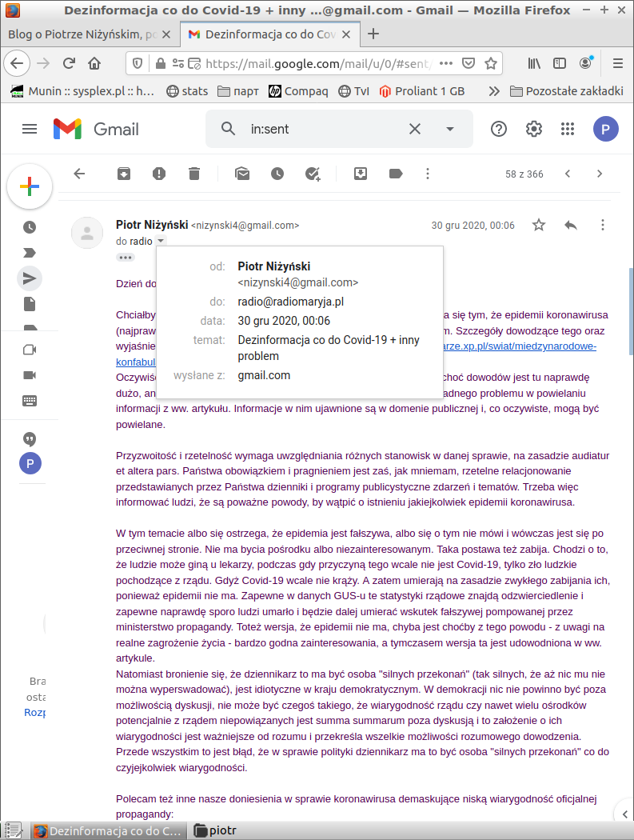The image size is (634, 840).
Task: Open the toolbar More options menu
Action: pyautogui.click(x=427, y=174)
